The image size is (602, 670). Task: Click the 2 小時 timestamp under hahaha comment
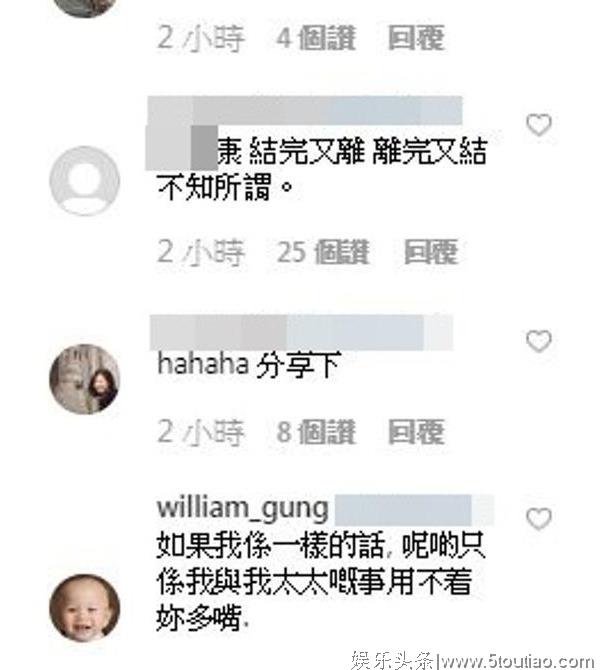[x=201, y=432]
